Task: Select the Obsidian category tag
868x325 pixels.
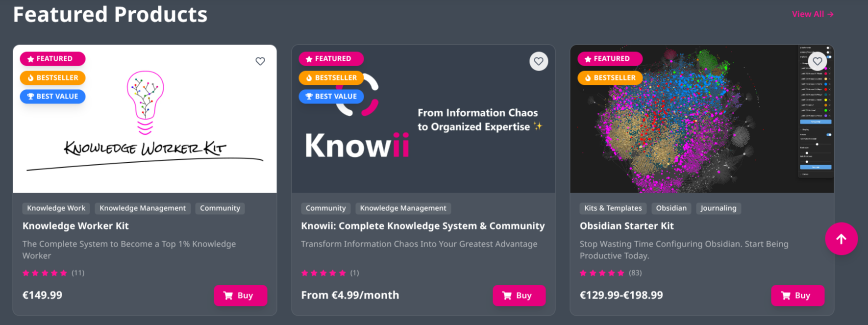Action: (x=671, y=208)
